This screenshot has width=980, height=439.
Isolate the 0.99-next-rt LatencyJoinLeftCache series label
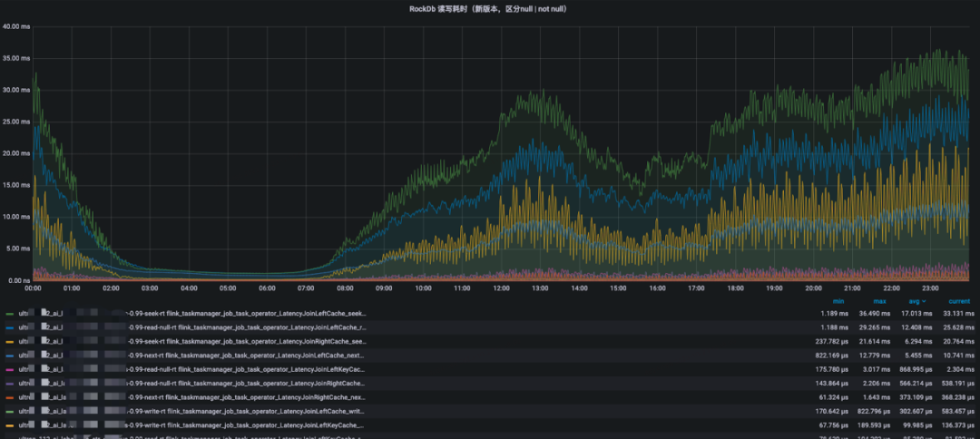[192, 355]
